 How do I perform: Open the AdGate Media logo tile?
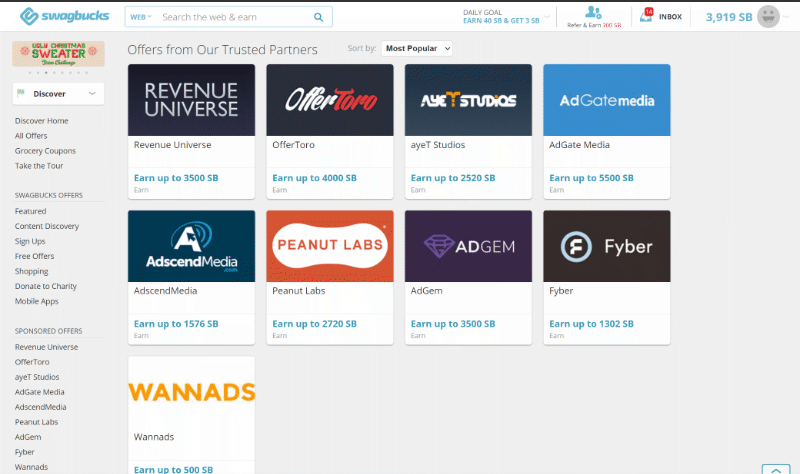pos(607,100)
